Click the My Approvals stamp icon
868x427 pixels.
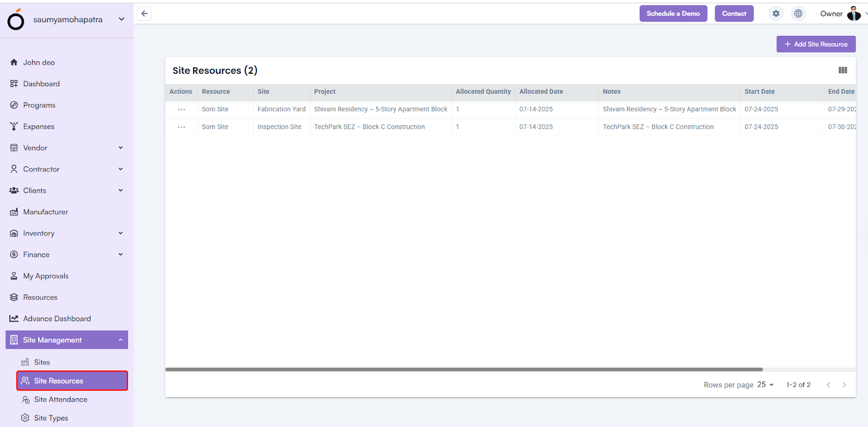14,276
